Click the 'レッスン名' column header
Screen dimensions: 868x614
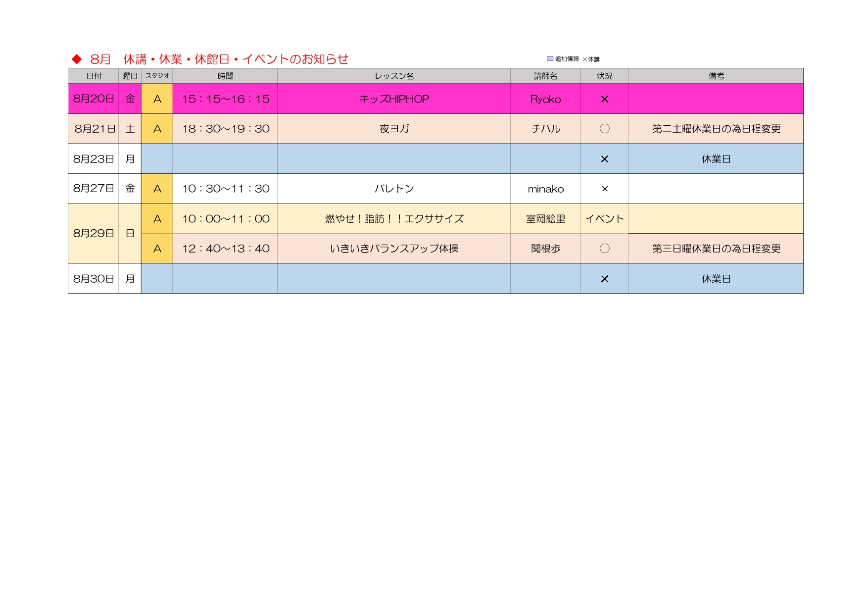394,76
